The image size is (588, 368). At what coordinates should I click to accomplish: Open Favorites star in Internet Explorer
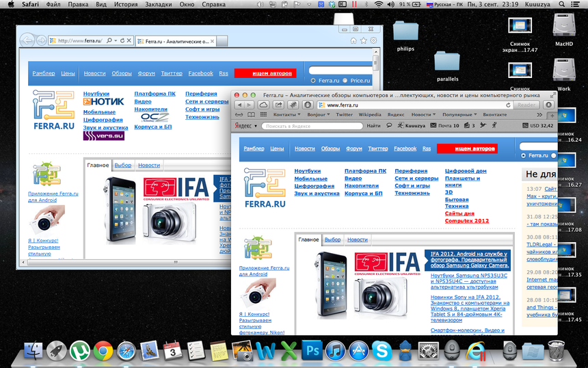[x=363, y=40]
